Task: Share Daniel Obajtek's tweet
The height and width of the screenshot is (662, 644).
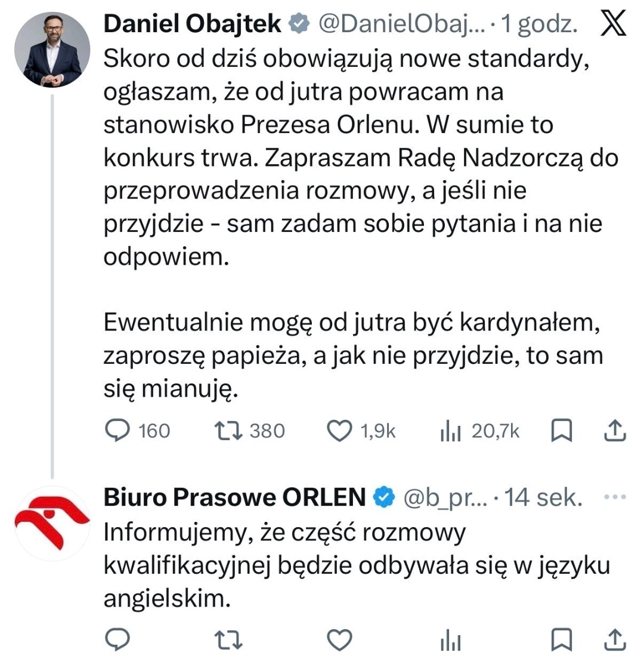Action: pyautogui.click(x=615, y=431)
